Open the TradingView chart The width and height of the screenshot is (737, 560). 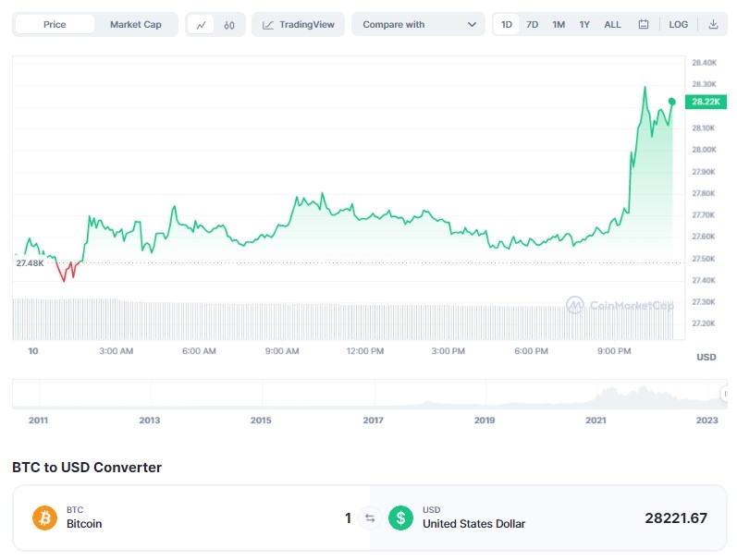(298, 24)
